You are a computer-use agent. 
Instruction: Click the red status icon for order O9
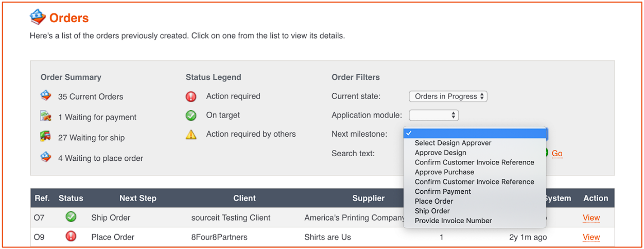click(x=71, y=237)
